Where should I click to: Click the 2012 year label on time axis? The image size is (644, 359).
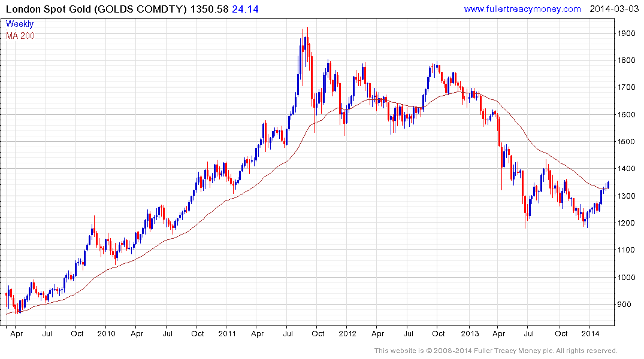coord(347,333)
